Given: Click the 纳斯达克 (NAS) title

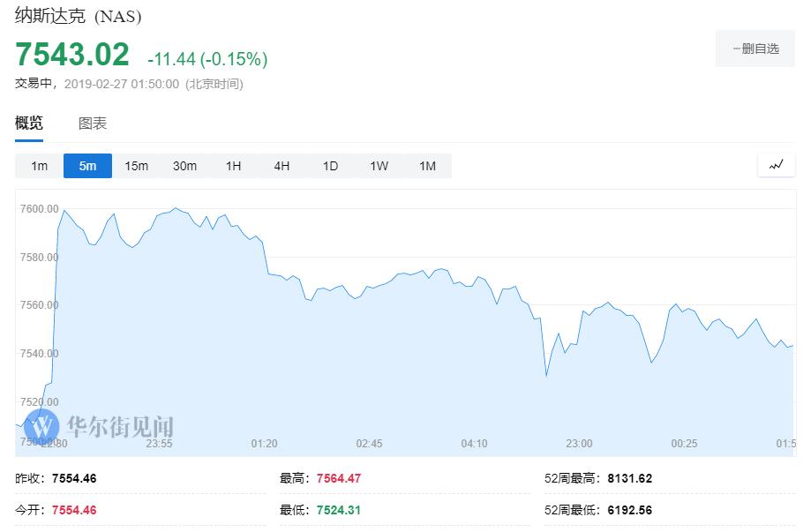Looking at the screenshot, I should (x=79, y=16).
